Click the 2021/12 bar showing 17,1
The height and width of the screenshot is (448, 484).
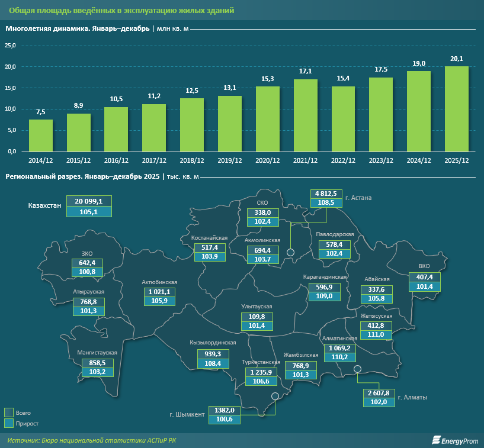pos(306,115)
